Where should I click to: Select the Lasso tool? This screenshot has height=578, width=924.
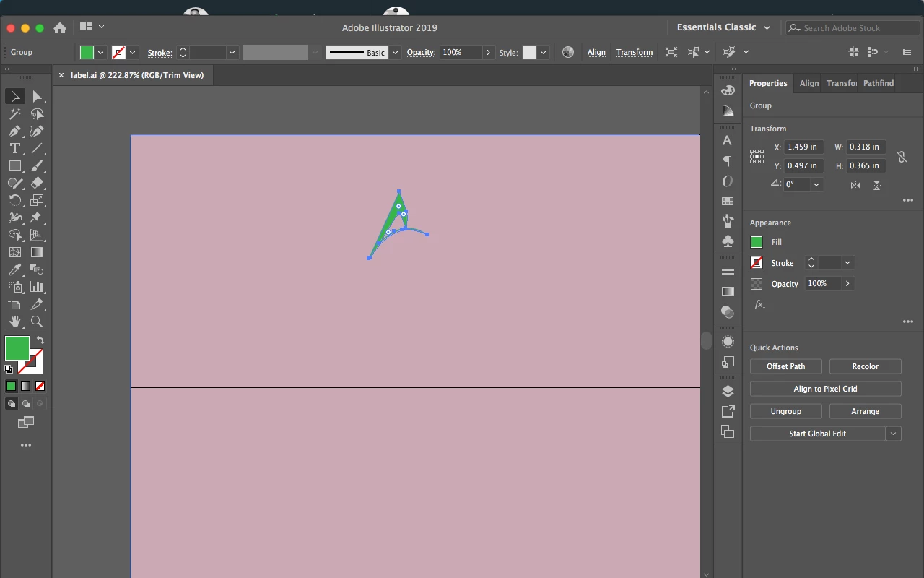click(37, 113)
